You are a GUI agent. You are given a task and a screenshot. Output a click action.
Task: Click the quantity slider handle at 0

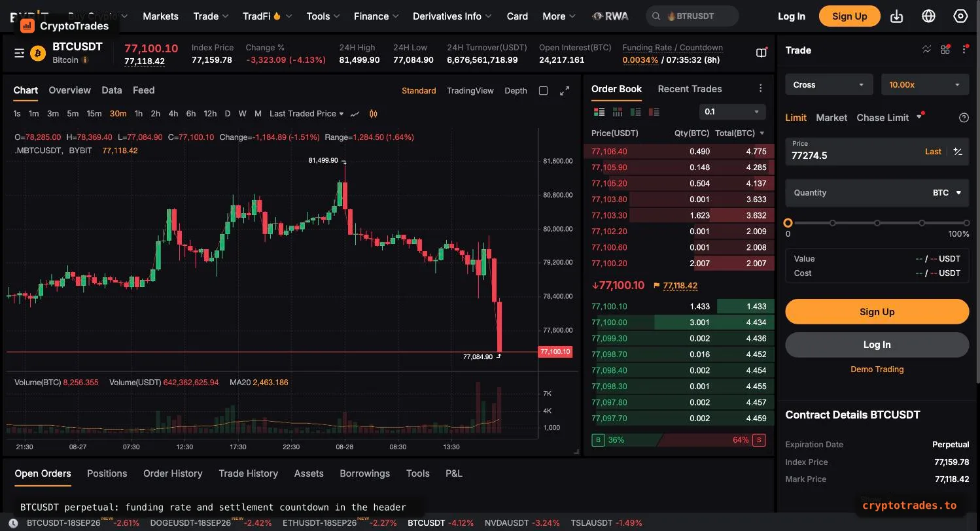coord(788,223)
